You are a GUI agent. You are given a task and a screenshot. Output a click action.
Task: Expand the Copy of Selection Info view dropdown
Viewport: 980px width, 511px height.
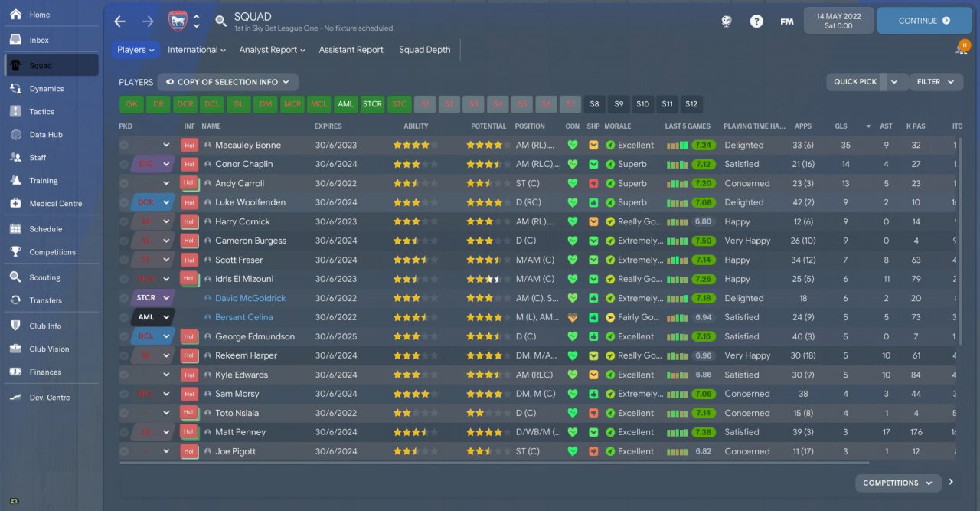[x=227, y=82]
